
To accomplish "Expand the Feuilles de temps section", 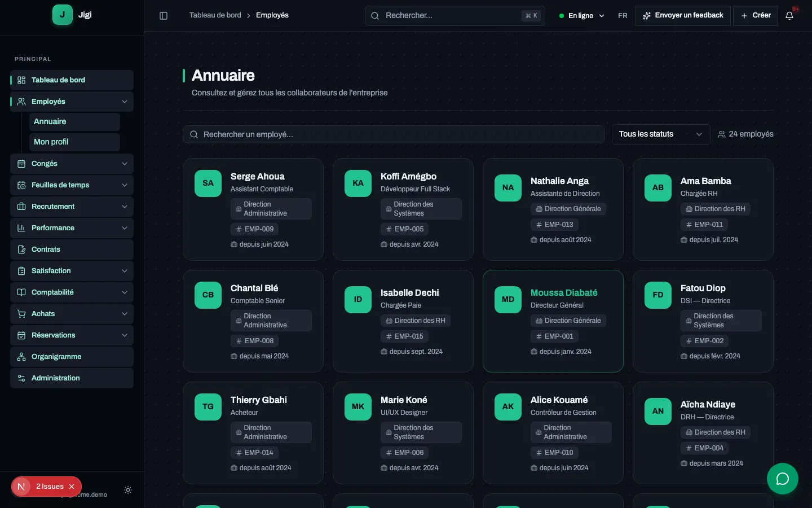I will click(x=72, y=185).
